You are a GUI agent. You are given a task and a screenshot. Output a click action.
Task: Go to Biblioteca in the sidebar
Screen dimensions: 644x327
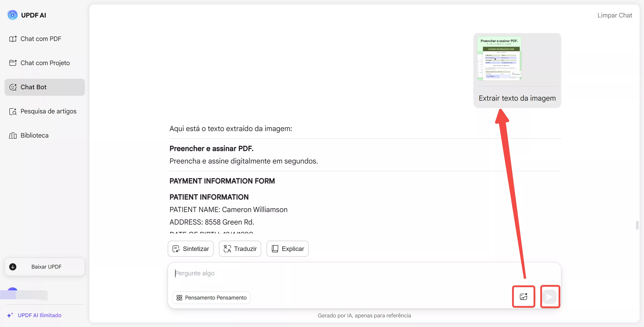(x=34, y=136)
